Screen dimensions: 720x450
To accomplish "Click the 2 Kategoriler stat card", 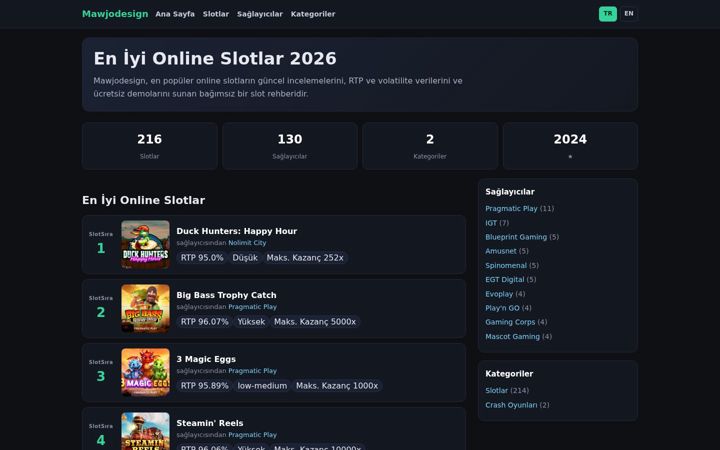I will pos(430,146).
